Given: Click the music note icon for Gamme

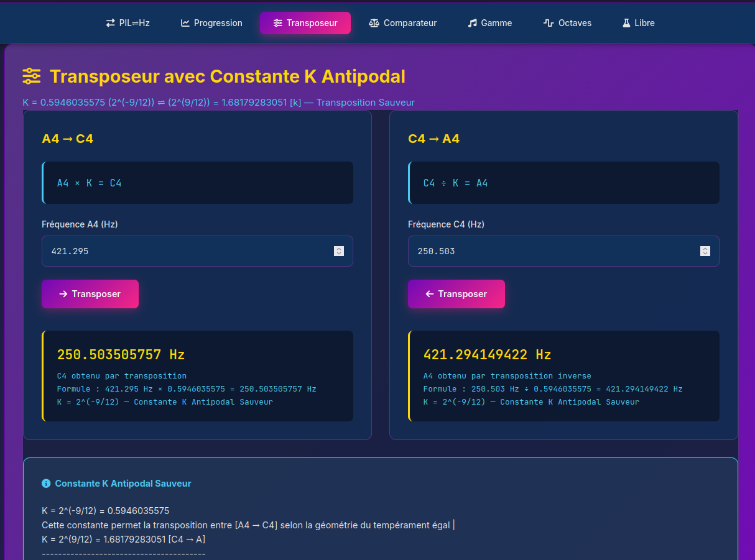Looking at the screenshot, I should click(x=472, y=23).
